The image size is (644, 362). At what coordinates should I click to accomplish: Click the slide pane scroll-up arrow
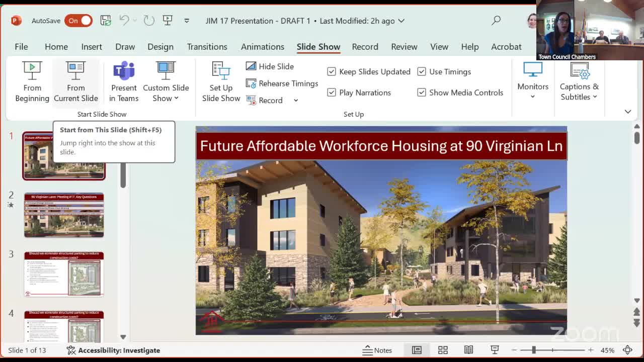(x=636, y=126)
